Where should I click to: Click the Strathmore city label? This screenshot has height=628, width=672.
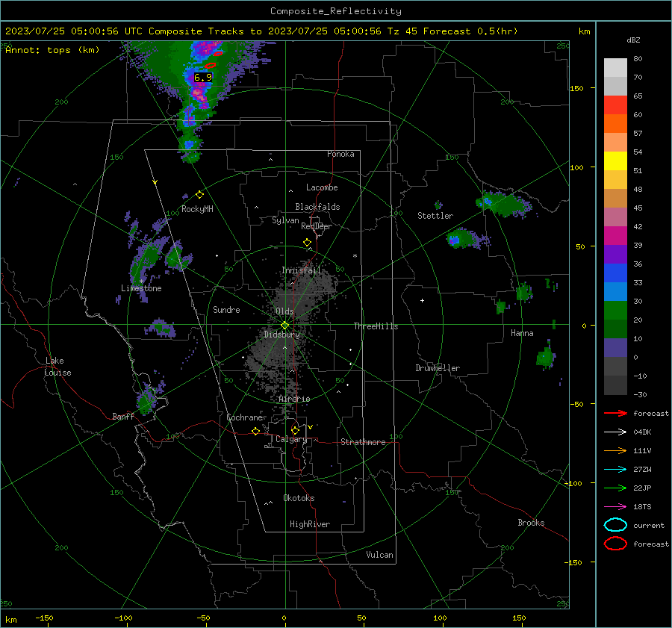click(x=363, y=442)
